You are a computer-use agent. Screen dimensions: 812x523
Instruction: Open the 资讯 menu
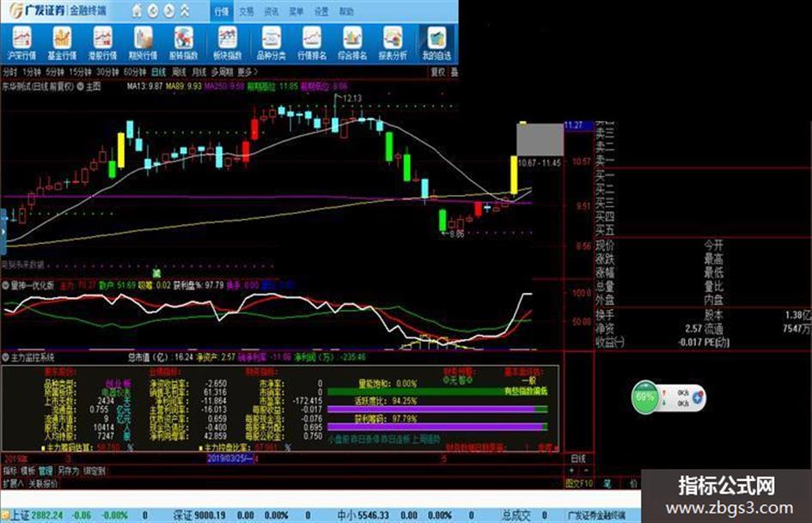[272, 11]
